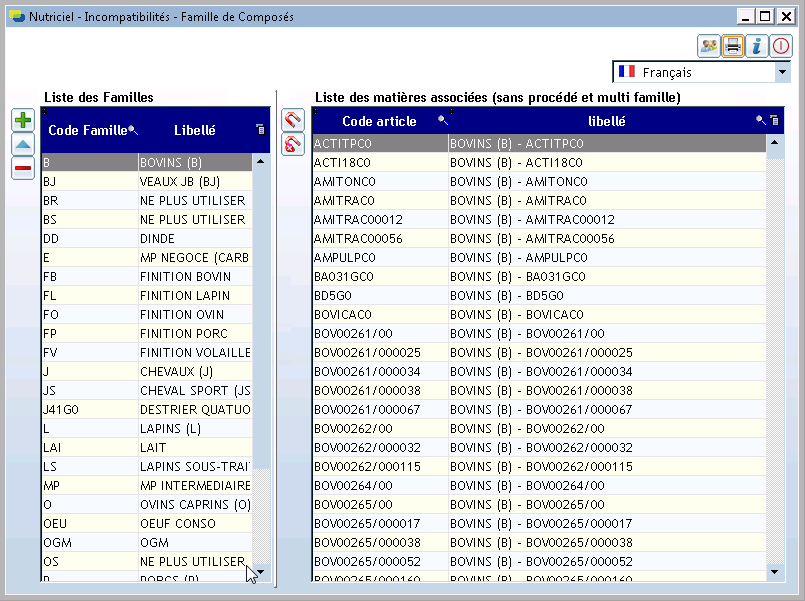Click the search icon in Code article header
The width and height of the screenshot is (805, 601).
tap(443, 120)
